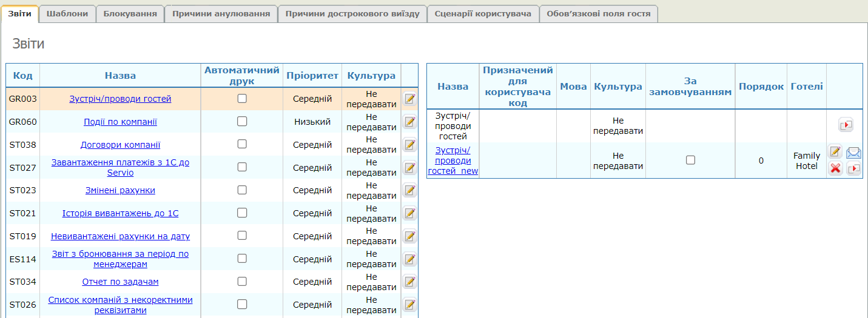868x318 pixels.
Task: Click edit icon for Договори компанії row
Action: point(409,145)
